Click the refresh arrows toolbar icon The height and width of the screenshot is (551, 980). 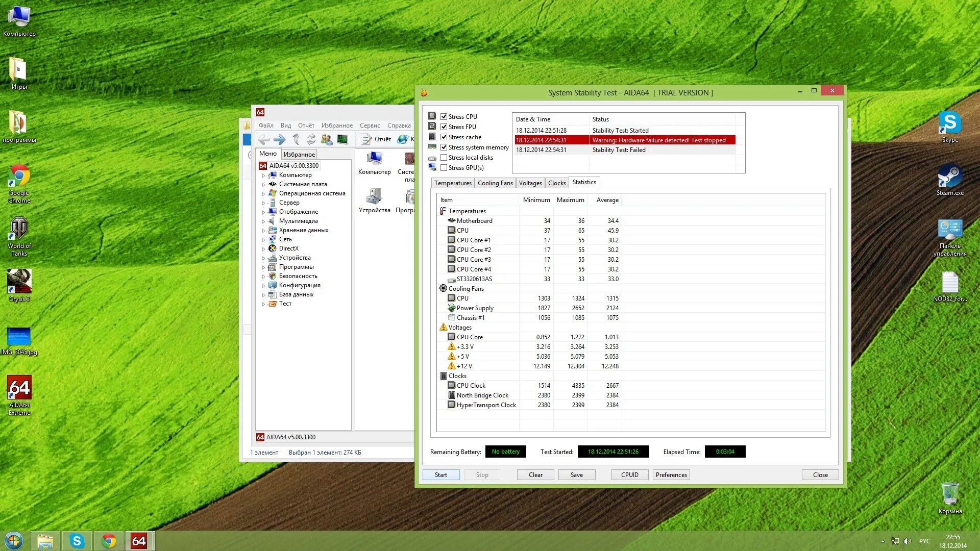pos(311,139)
